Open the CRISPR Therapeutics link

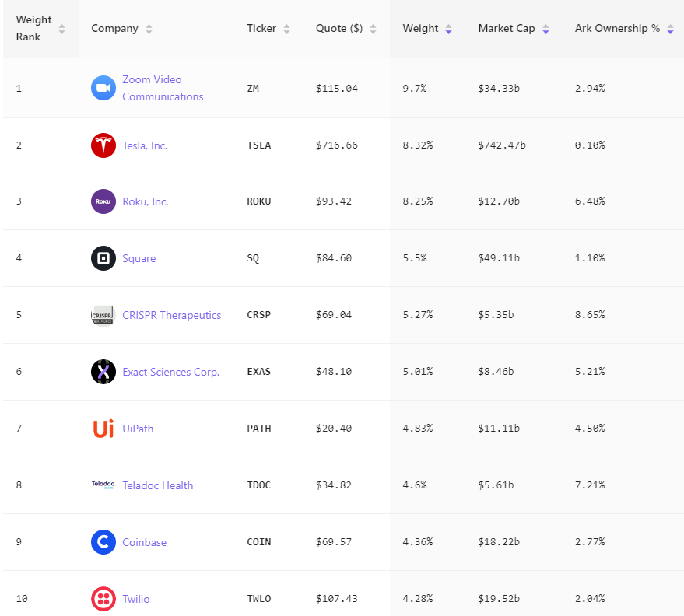pyautogui.click(x=171, y=315)
